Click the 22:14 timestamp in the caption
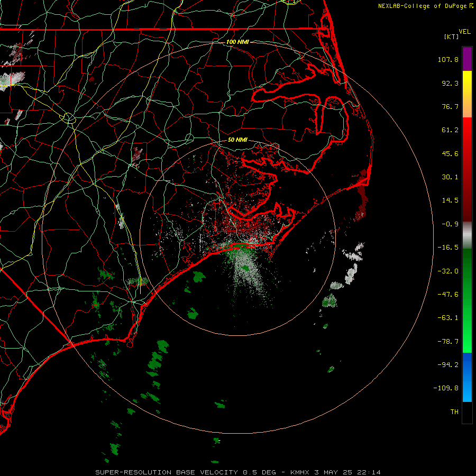476x476 pixels. pos(369,472)
